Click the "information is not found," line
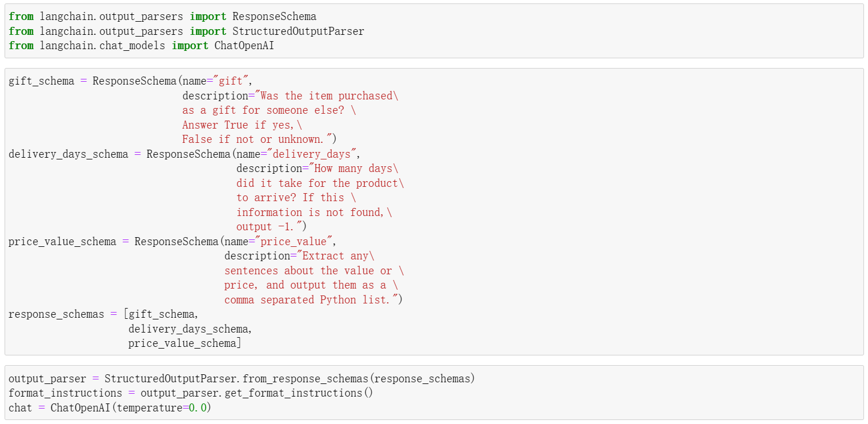Viewport: 868px width, 424px height. click(314, 213)
